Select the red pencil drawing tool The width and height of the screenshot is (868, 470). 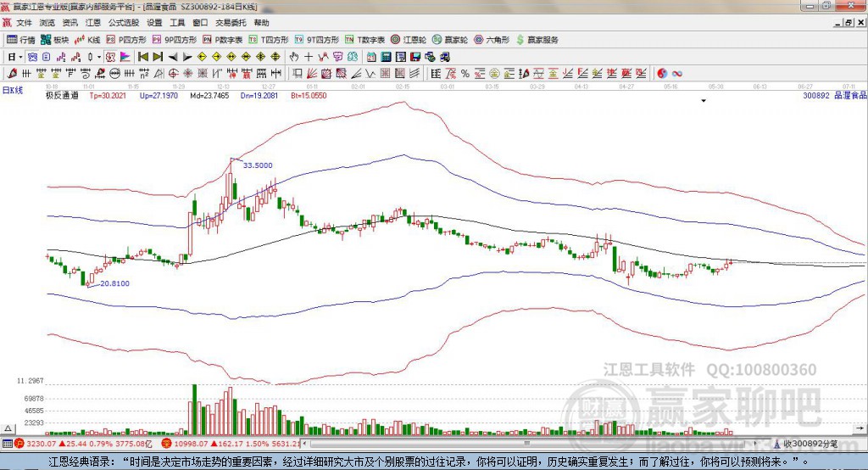[x=12, y=73]
